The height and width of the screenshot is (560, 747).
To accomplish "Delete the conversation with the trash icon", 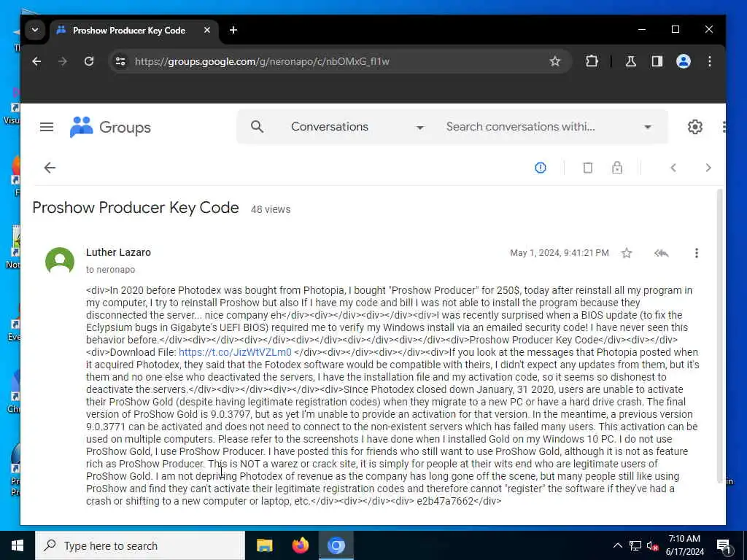I will pyautogui.click(x=588, y=168).
